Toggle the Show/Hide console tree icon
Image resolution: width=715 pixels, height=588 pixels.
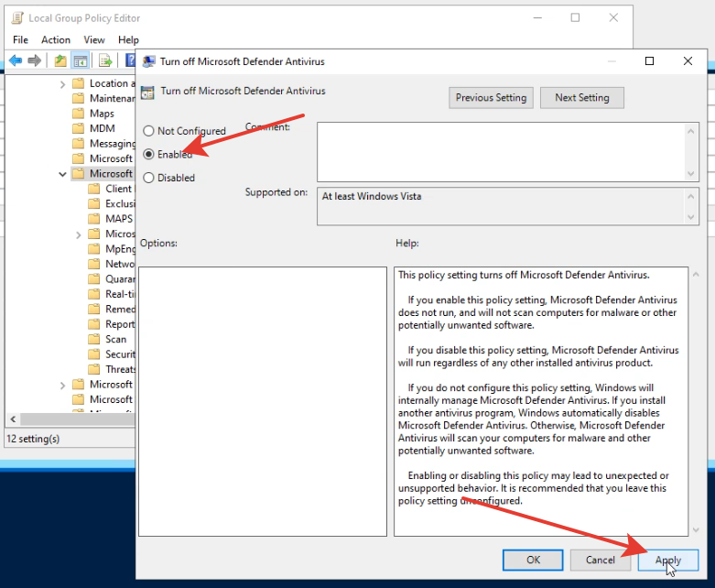(81, 60)
